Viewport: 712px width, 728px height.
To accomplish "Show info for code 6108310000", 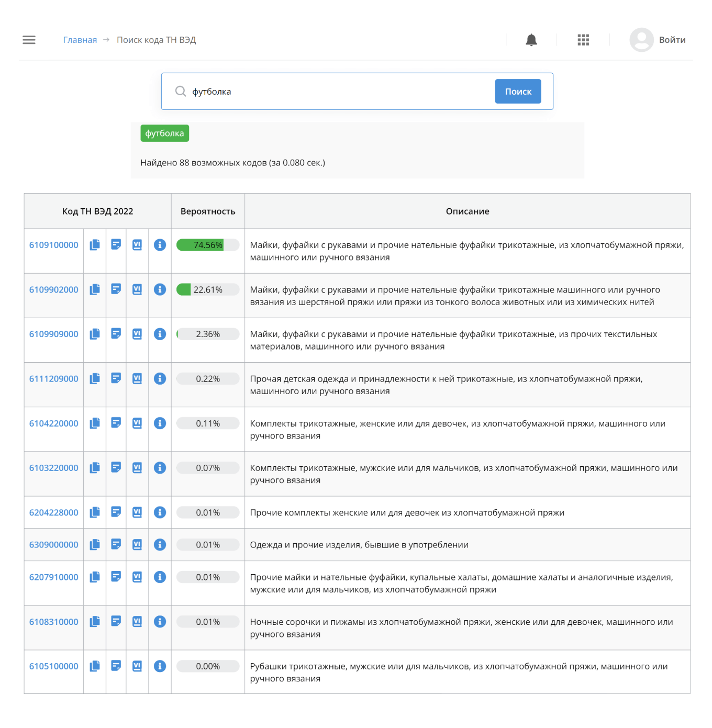I will [160, 622].
